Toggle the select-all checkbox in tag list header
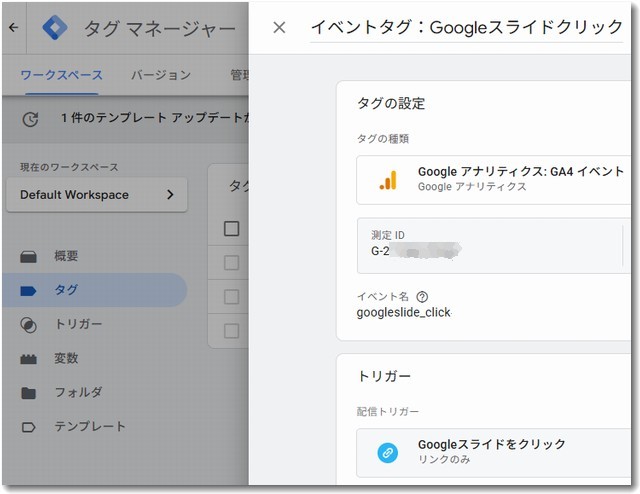Screen dimensions: 640x494 [232, 229]
